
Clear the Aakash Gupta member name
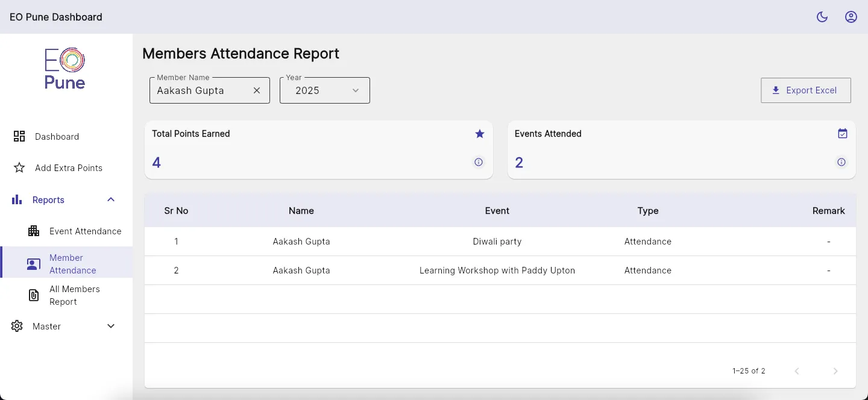click(x=257, y=90)
